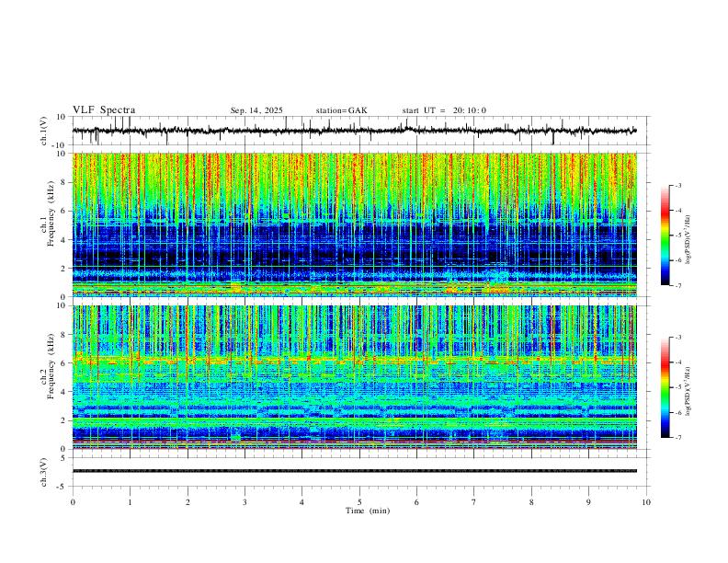Click the ch.2 frequency tick label "2"
The height and width of the screenshot is (563, 728).
pos(63,420)
